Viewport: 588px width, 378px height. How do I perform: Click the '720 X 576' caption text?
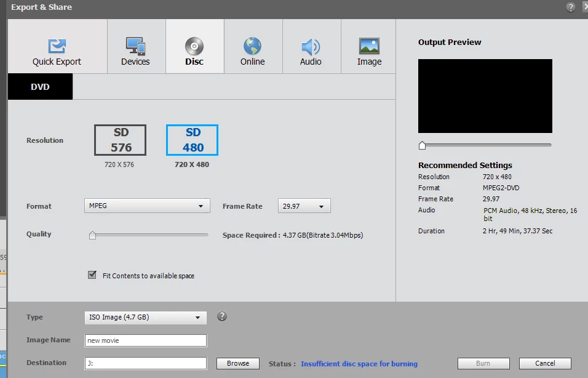point(119,164)
